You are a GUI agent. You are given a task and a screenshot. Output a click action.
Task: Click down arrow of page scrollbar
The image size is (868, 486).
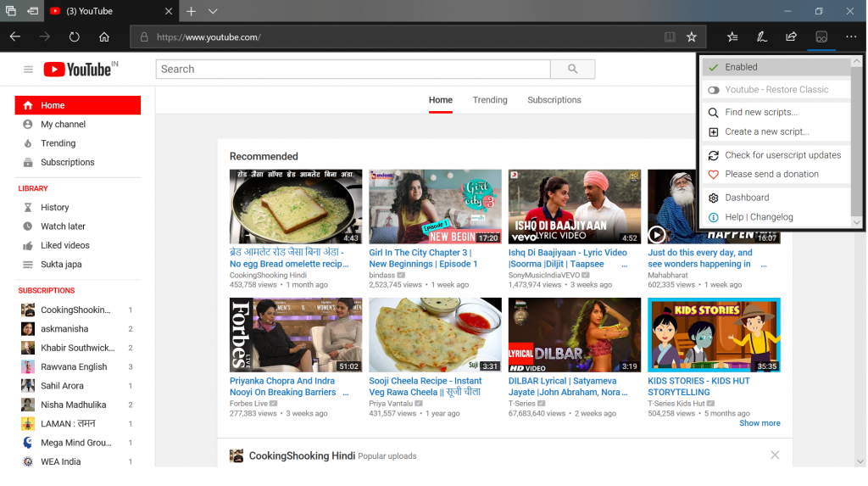pyautogui.click(x=860, y=461)
